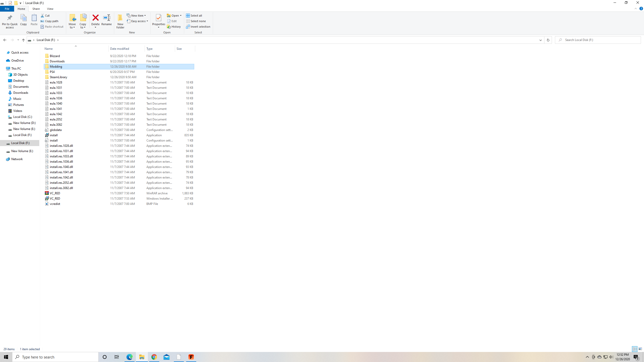This screenshot has width=644, height=362.
Task: Create a New folder from ribbon
Action: click(x=120, y=22)
